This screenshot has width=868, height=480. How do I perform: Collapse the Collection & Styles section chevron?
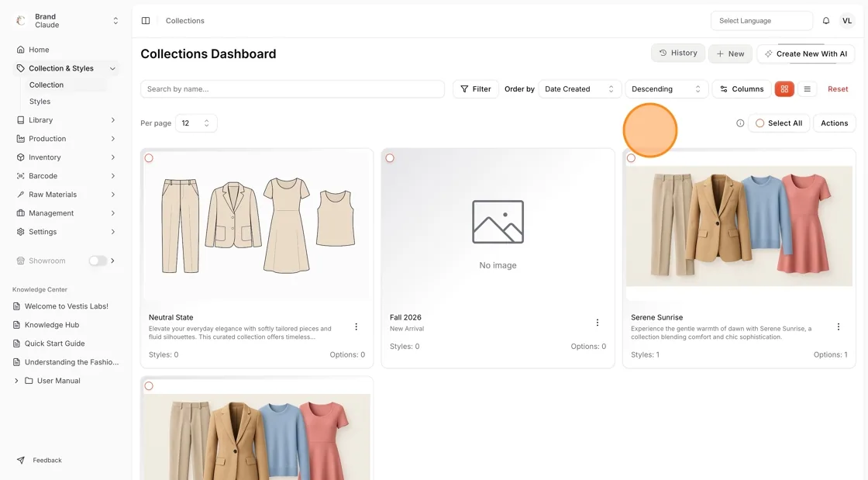point(112,69)
